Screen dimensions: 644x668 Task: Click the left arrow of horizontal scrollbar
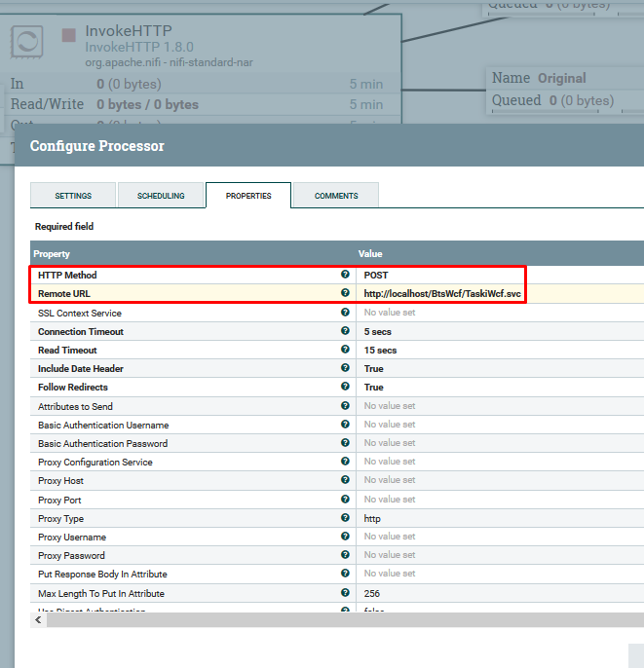(x=38, y=620)
